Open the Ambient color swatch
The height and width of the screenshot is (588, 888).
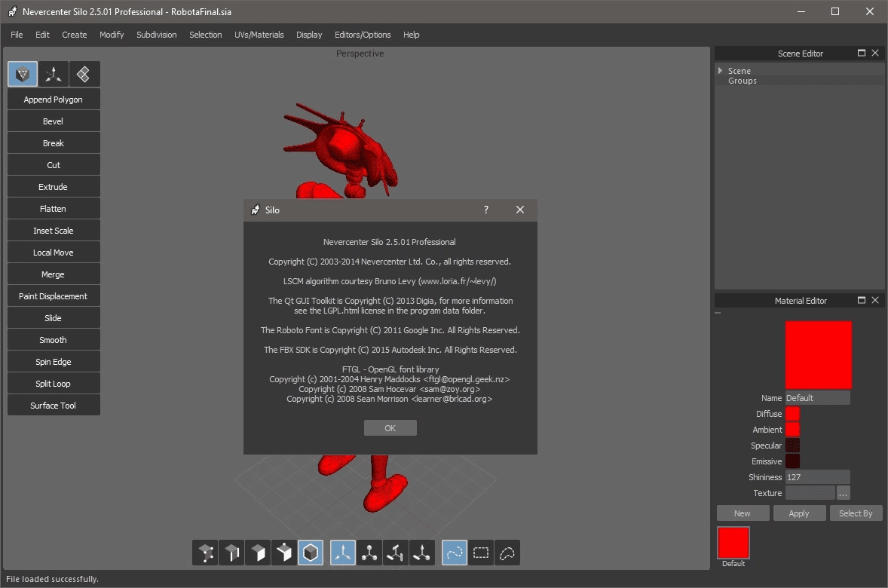pos(792,430)
